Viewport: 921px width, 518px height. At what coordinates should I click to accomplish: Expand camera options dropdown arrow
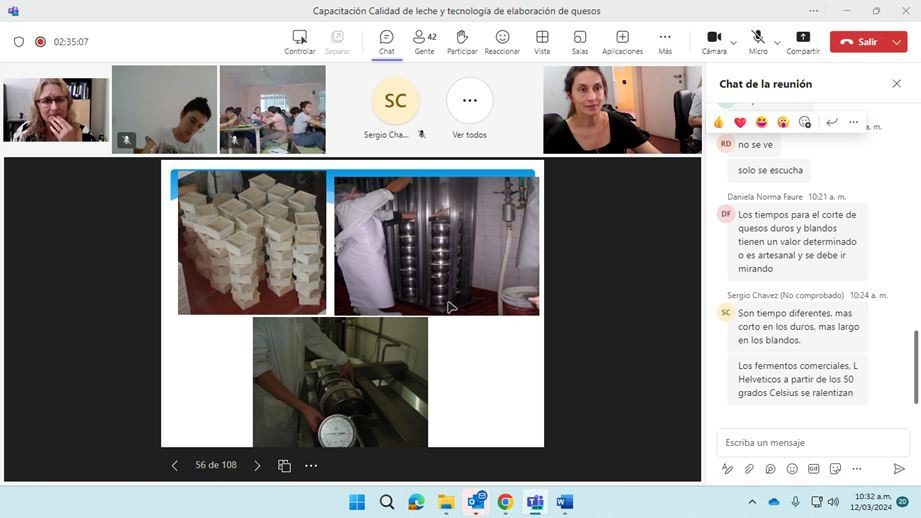point(733,42)
